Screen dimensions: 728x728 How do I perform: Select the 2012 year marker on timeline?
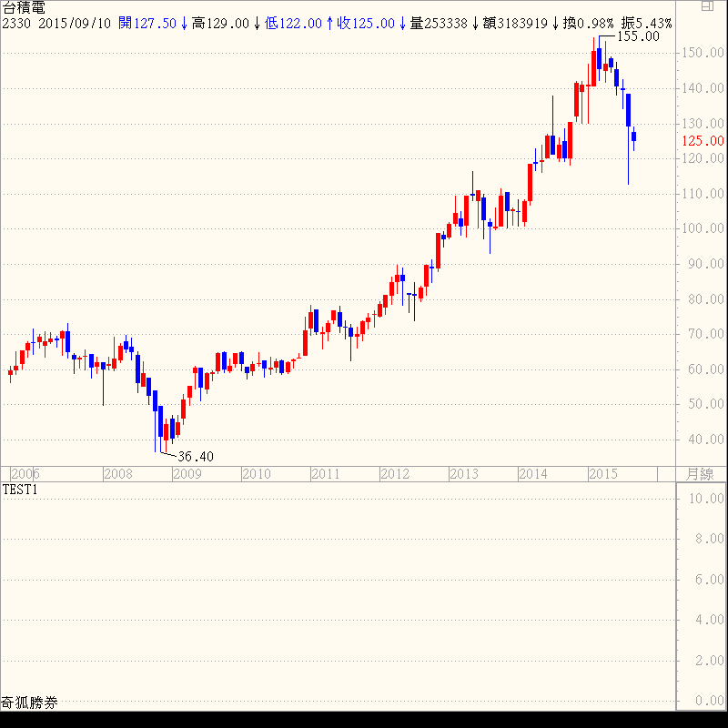pos(395,474)
